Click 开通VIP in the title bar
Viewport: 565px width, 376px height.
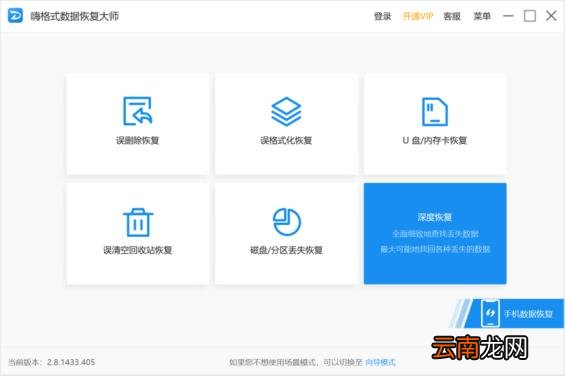point(418,16)
